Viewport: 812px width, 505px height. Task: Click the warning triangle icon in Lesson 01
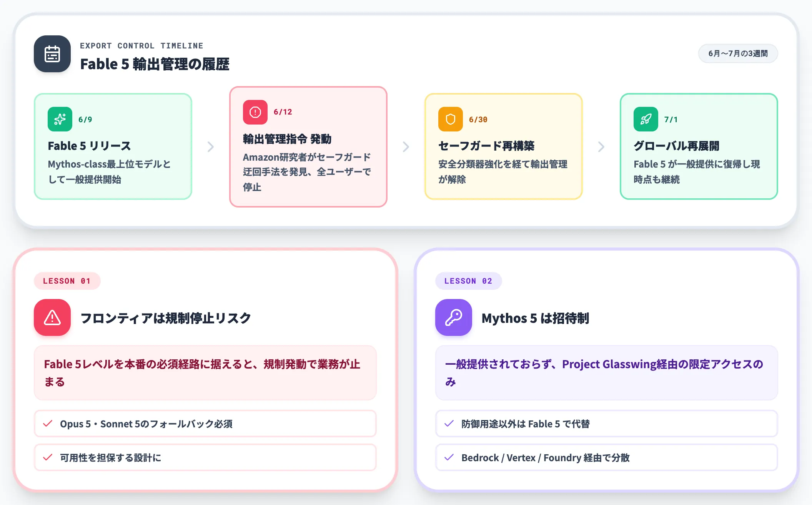[52, 317]
